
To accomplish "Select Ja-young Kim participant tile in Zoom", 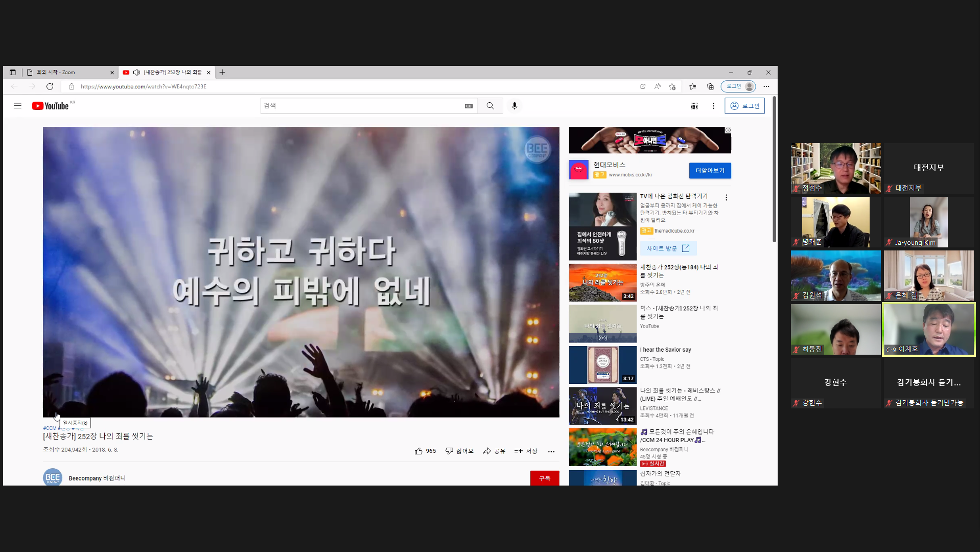I will [929, 222].
